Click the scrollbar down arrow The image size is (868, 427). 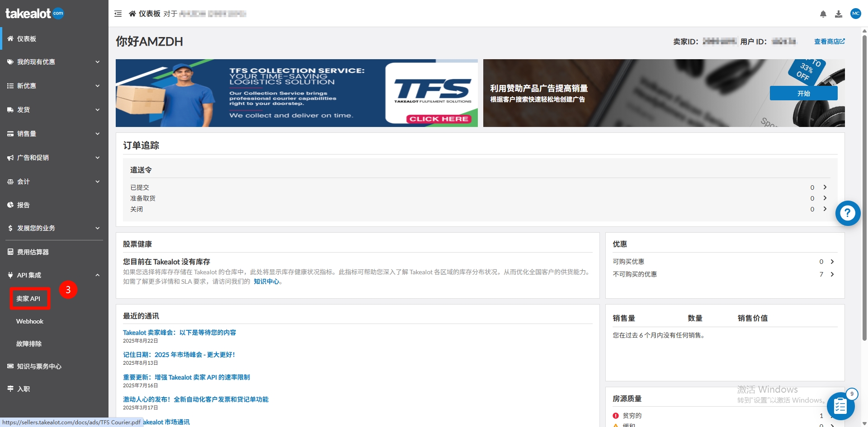pos(864,423)
